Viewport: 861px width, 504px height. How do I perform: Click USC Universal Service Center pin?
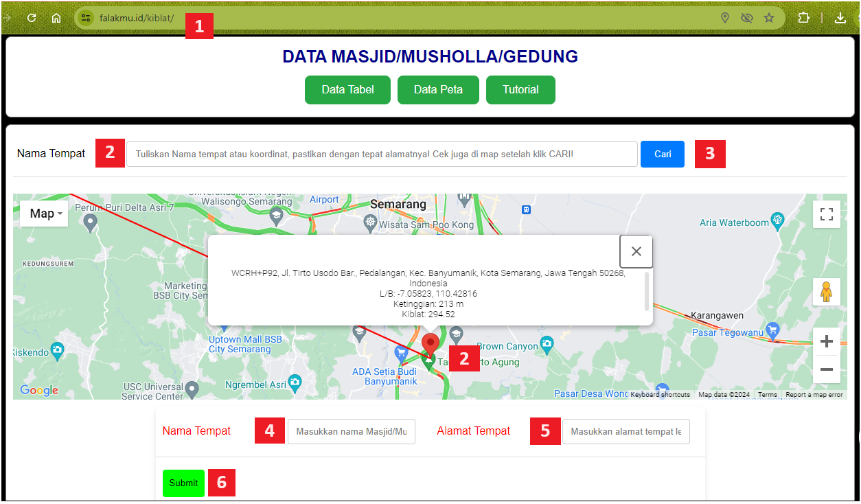[192, 389]
